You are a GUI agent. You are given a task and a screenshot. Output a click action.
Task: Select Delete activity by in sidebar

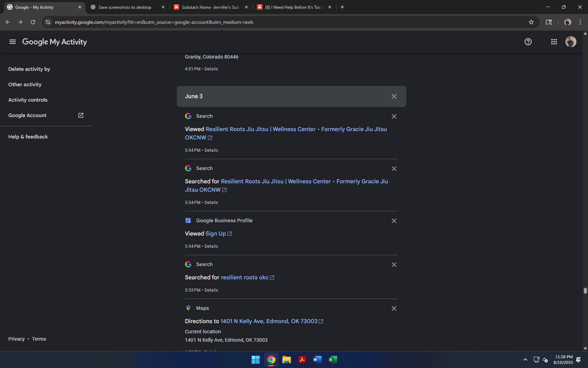(x=29, y=69)
